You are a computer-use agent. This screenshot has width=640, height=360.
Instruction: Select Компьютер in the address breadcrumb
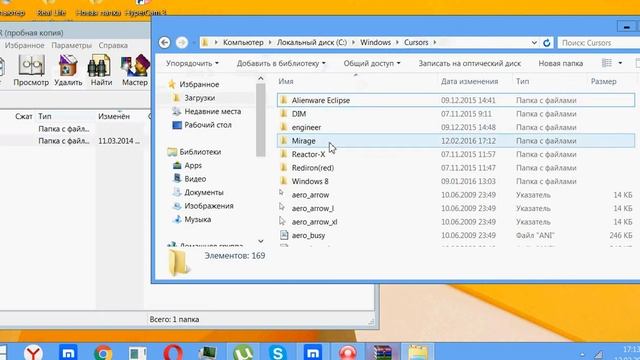tap(243, 42)
